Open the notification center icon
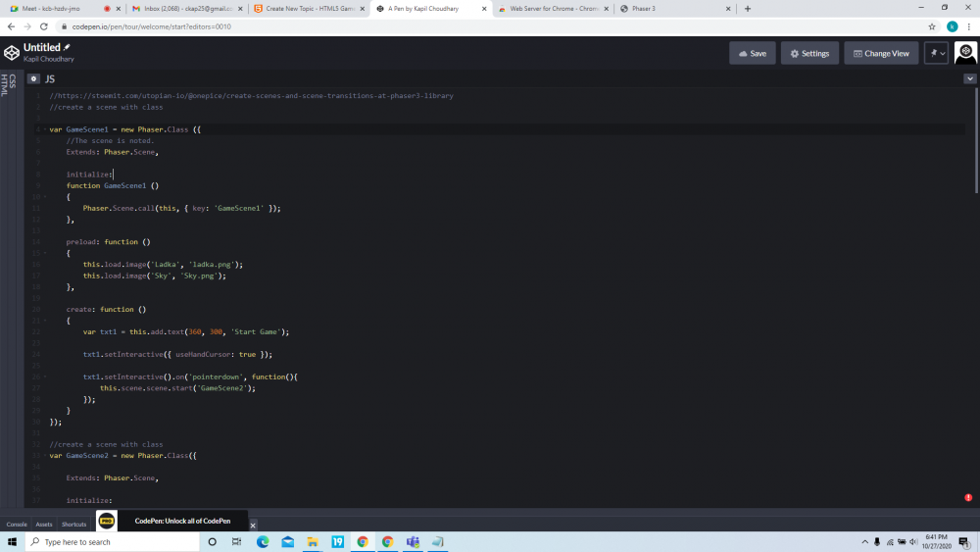 click(x=965, y=542)
